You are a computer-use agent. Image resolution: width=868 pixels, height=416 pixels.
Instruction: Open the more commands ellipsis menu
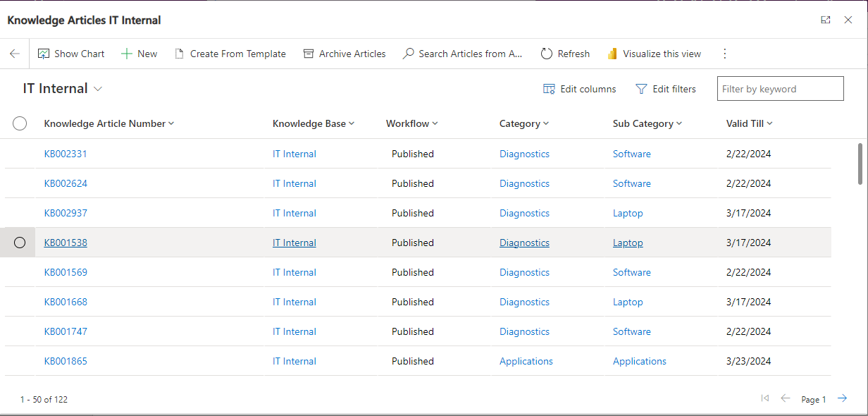pos(725,54)
